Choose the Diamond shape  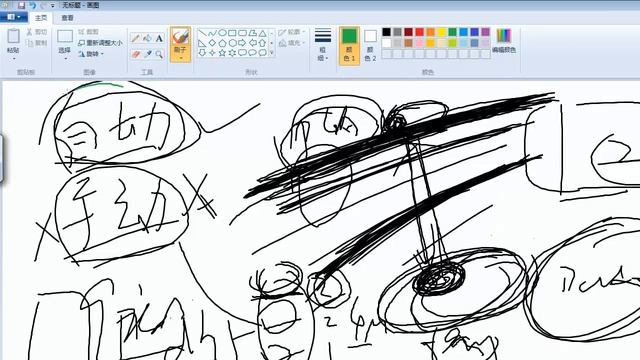212,43
